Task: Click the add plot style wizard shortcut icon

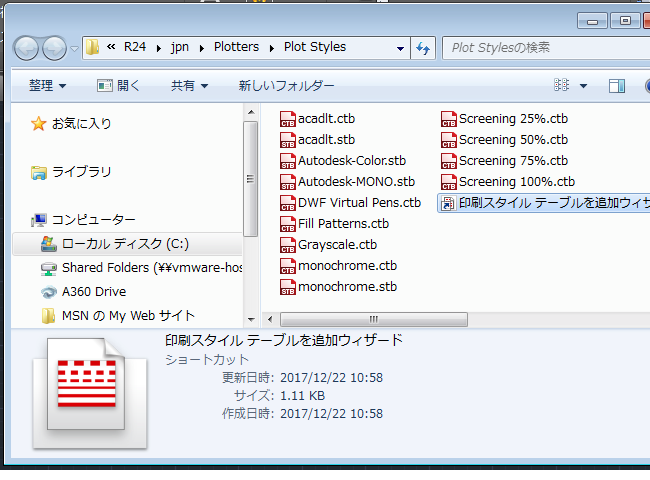Action: (448, 204)
